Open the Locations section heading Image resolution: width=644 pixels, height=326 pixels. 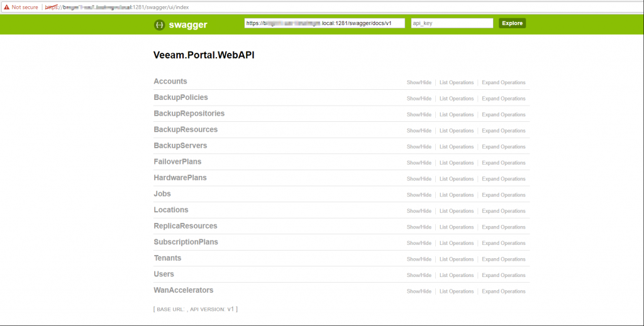171,210
